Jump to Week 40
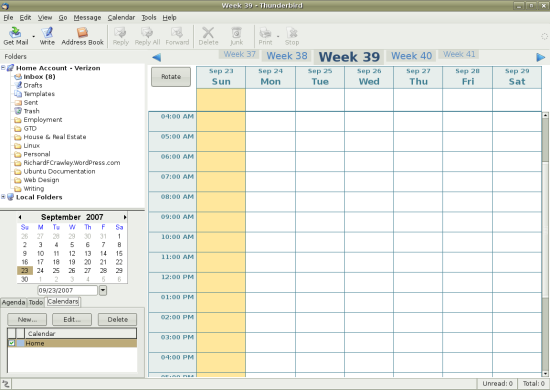Screen dimensions: 550x390 point(411,56)
